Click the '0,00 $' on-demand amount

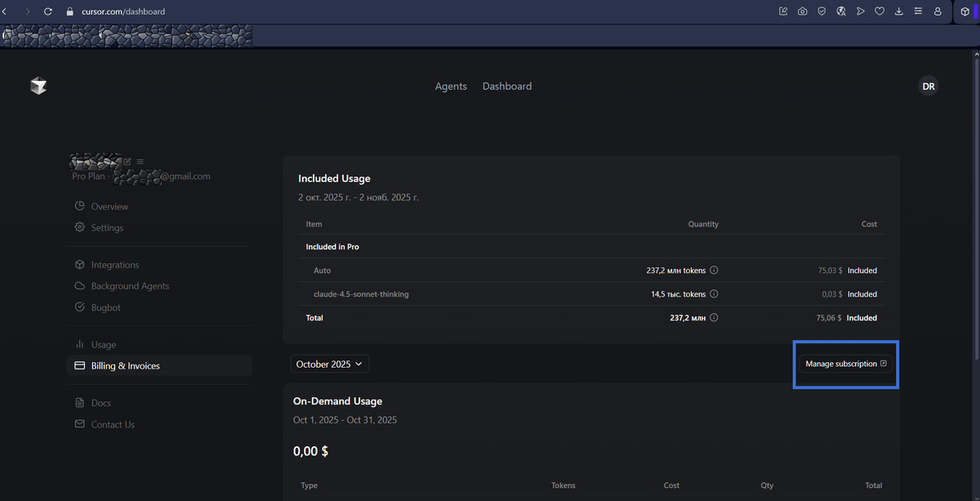310,451
